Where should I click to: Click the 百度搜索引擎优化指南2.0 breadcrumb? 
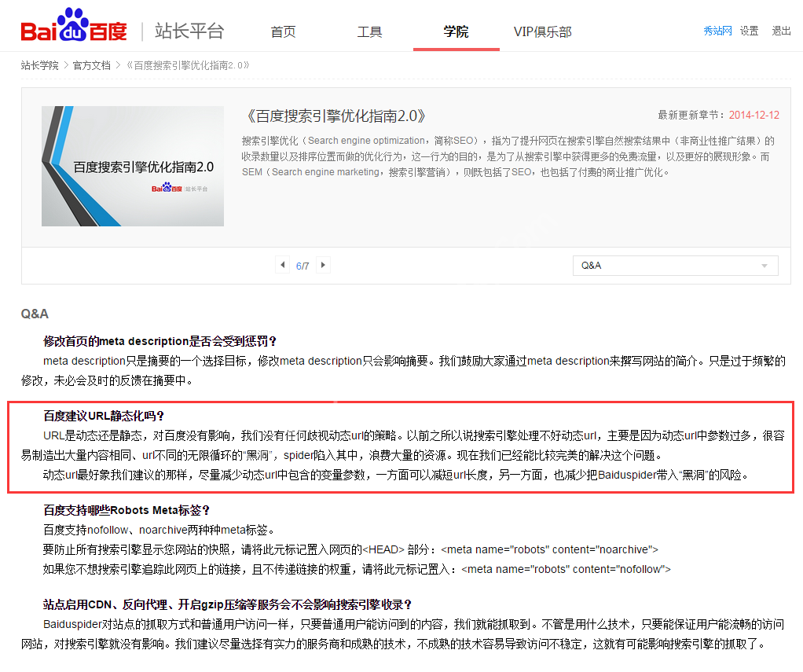pyautogui.click(x=188, y=65)
